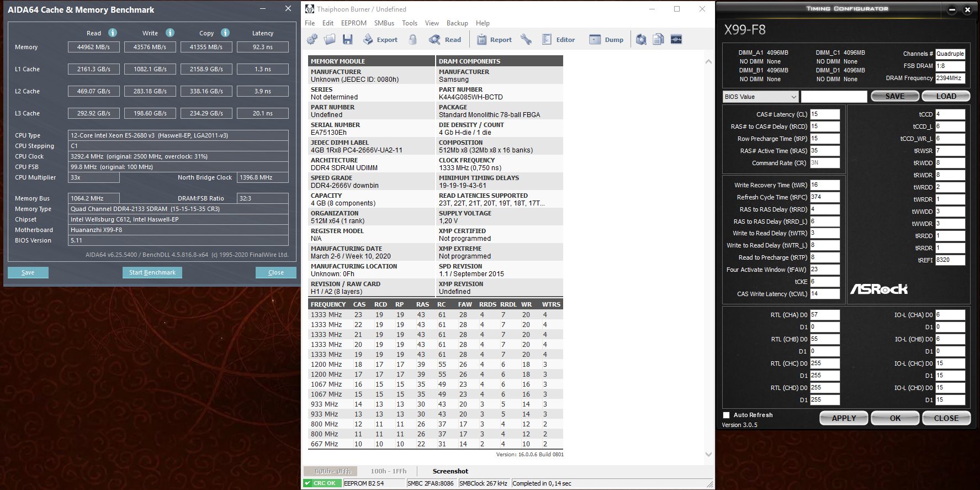Switch to the 100h - 1FFh tab
Screen dimensions: 980x490
pyautogui.click(x=389, y=471)
